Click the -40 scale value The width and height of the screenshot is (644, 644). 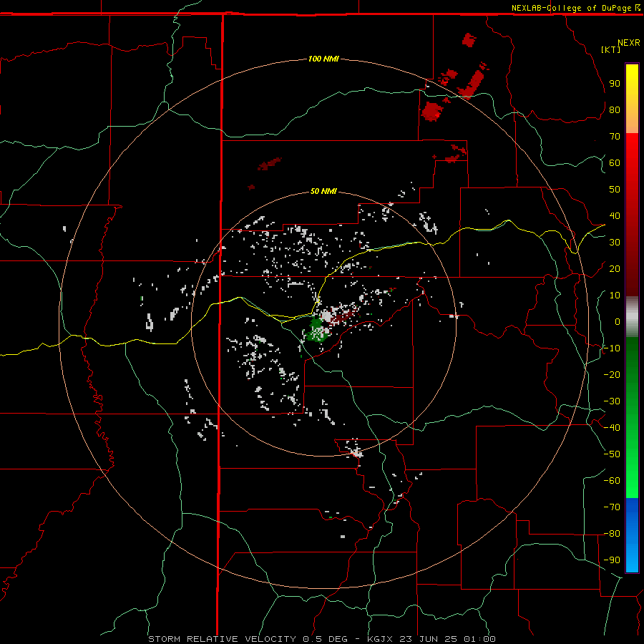click(x=612, y=428)
